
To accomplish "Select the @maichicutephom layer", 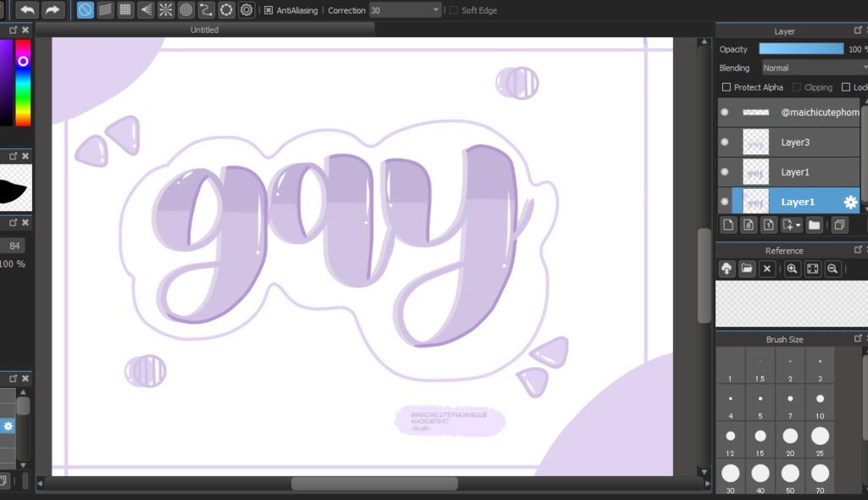I will (x=789, y=113).
